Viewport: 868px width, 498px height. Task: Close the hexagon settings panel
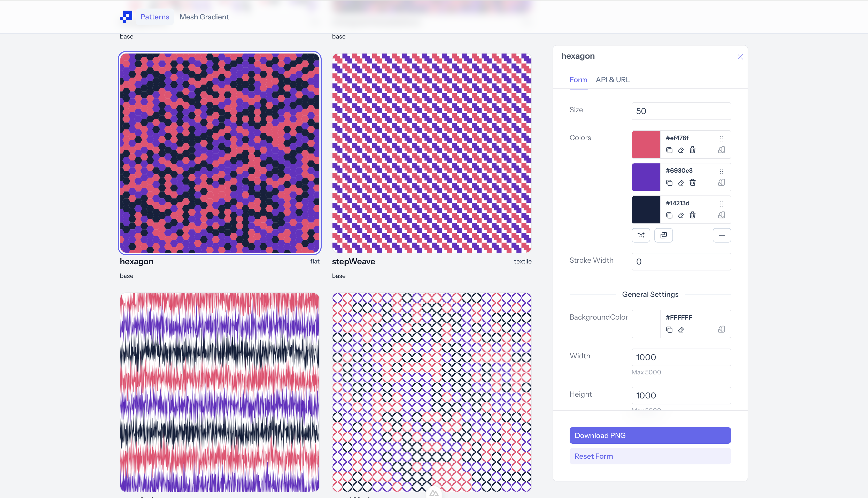(740, 57)
